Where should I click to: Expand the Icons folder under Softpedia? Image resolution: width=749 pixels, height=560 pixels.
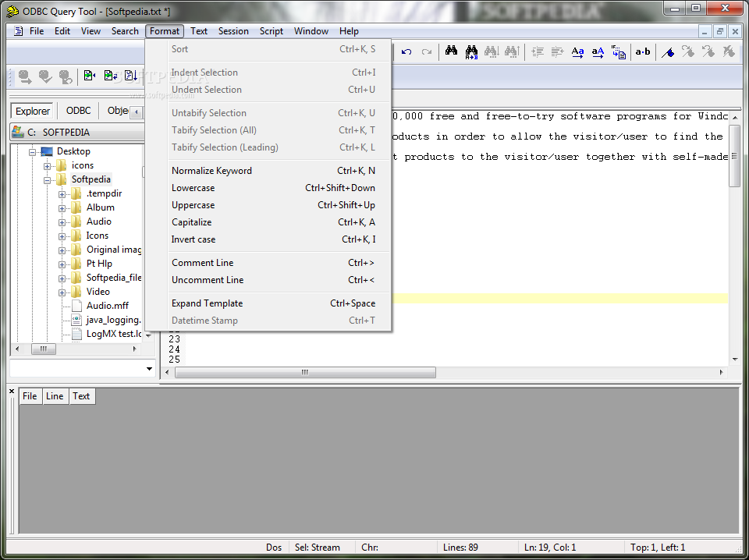(62, 236)
